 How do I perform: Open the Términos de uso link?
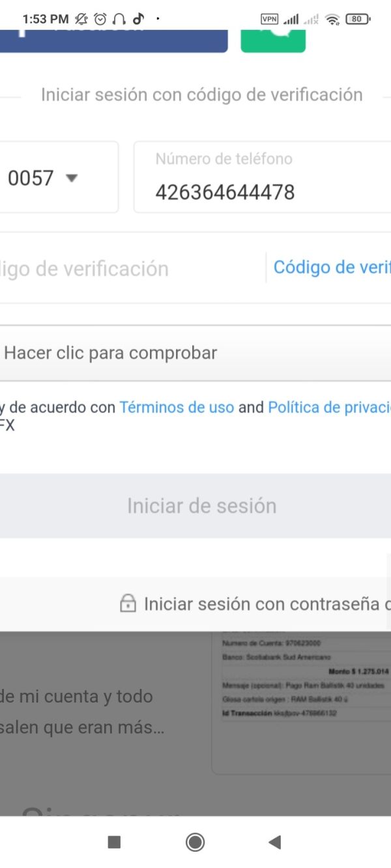(x=177, y=408)
